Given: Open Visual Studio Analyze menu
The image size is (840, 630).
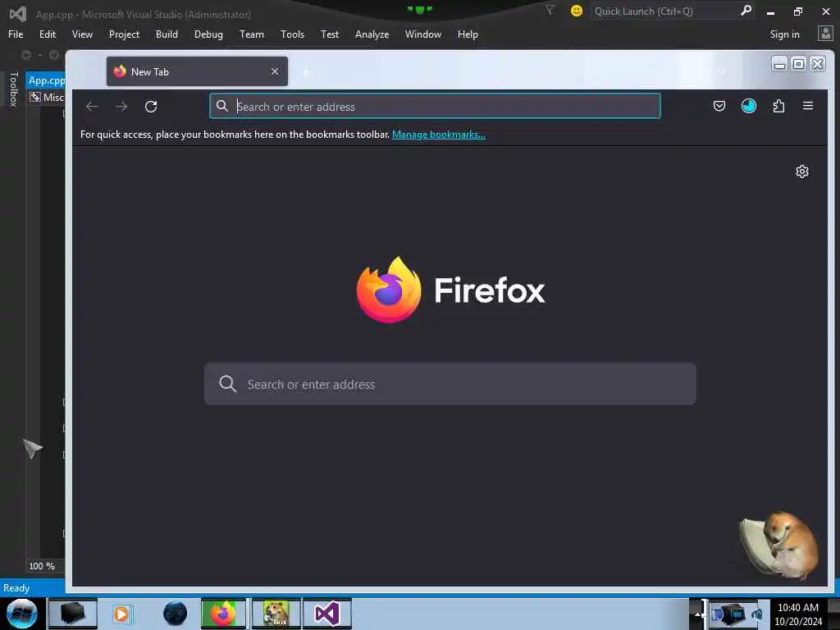Looking at the screenshot, I should coord(372,34).
